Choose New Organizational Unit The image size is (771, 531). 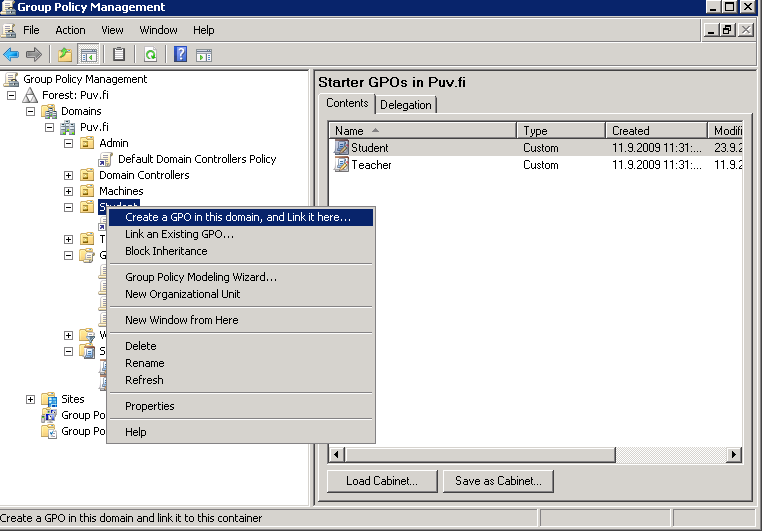[x=241, y=294]
